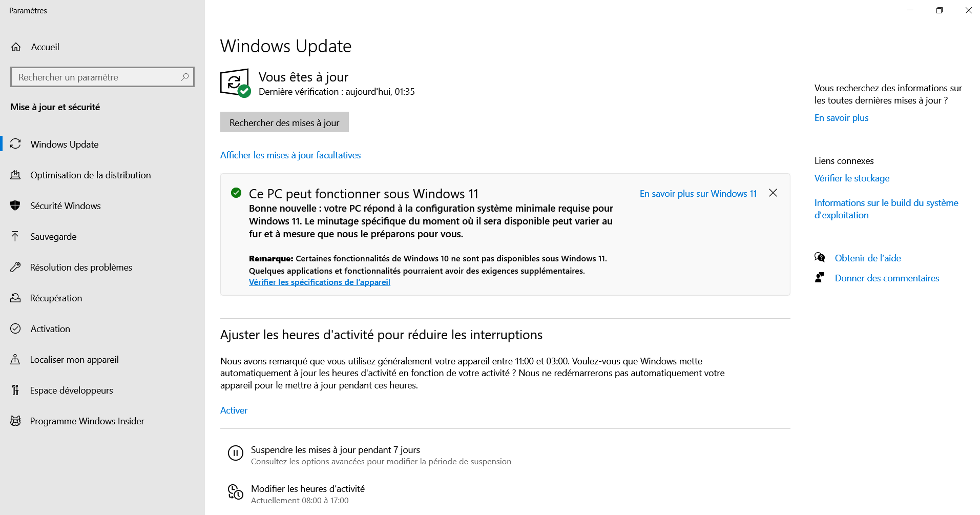
Task: Click Activer for automatic activity hours
Action: click(234, 410)
